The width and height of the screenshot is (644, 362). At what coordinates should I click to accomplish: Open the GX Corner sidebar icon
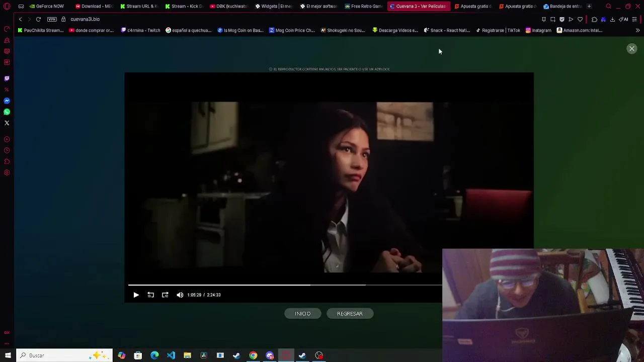(7, 333)
